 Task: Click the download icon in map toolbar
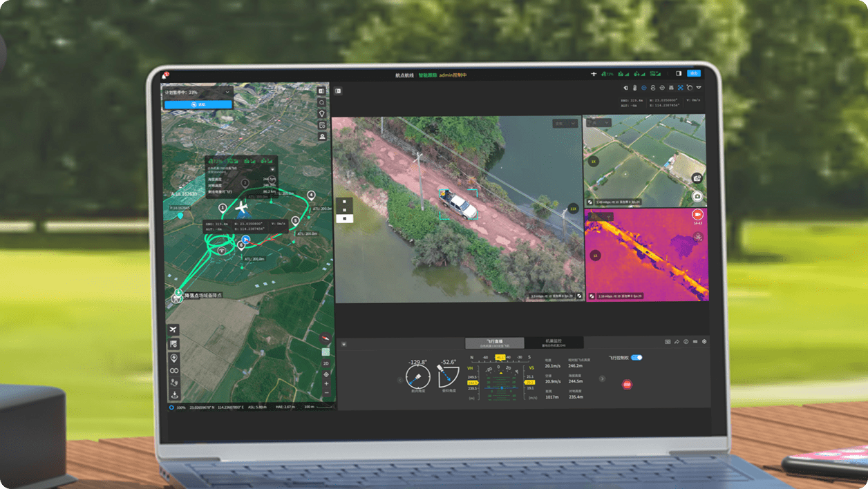tap(173, 395)
